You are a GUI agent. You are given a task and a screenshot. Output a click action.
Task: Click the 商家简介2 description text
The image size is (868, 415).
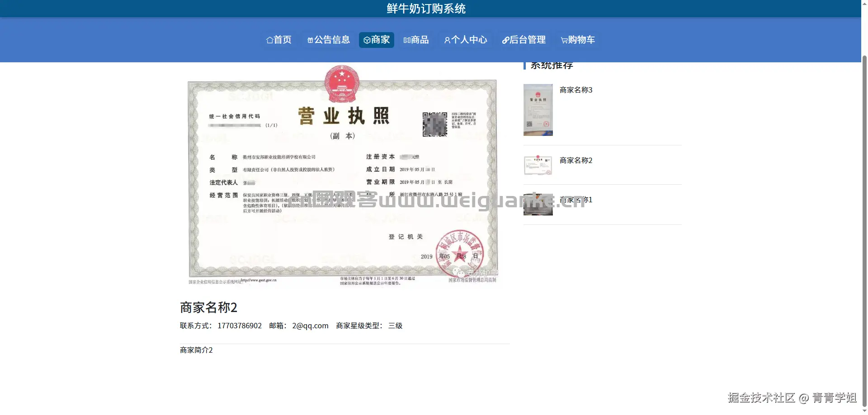click(196, 350)
